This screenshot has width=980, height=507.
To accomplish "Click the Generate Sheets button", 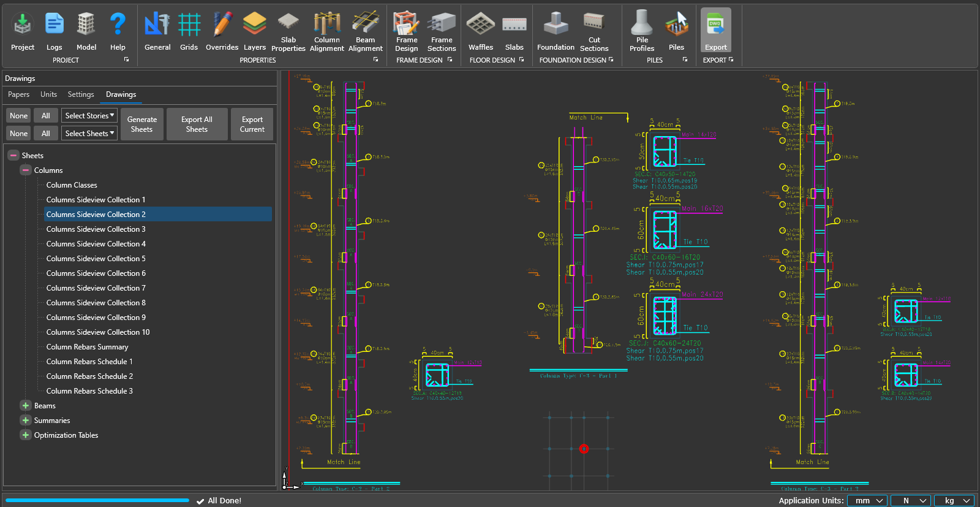I will [142, 124].
